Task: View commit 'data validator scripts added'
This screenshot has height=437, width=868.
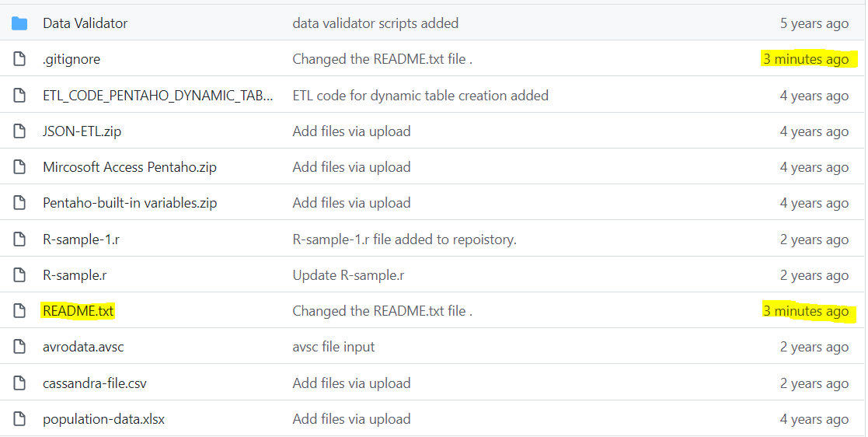Action: [375, 23]
